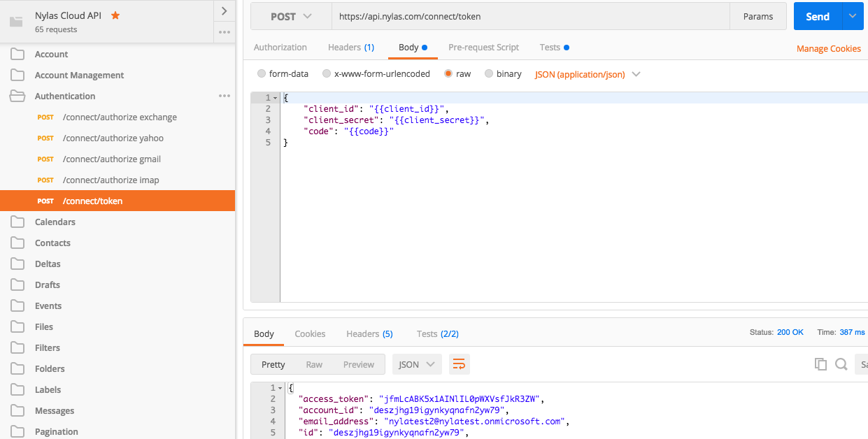Image resolution: width=868 pixels, height=439 pixels.
Task: Open Manage Cookies link
Action: [829, 49]
